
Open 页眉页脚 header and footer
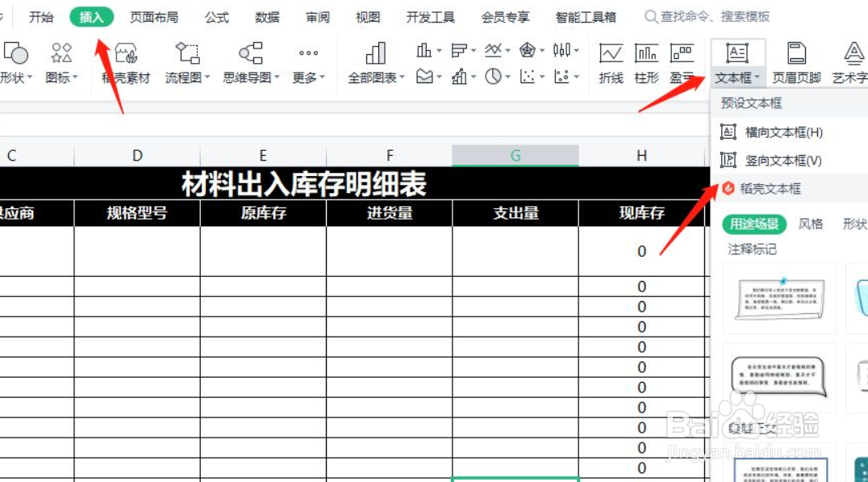tap(796, 62)
